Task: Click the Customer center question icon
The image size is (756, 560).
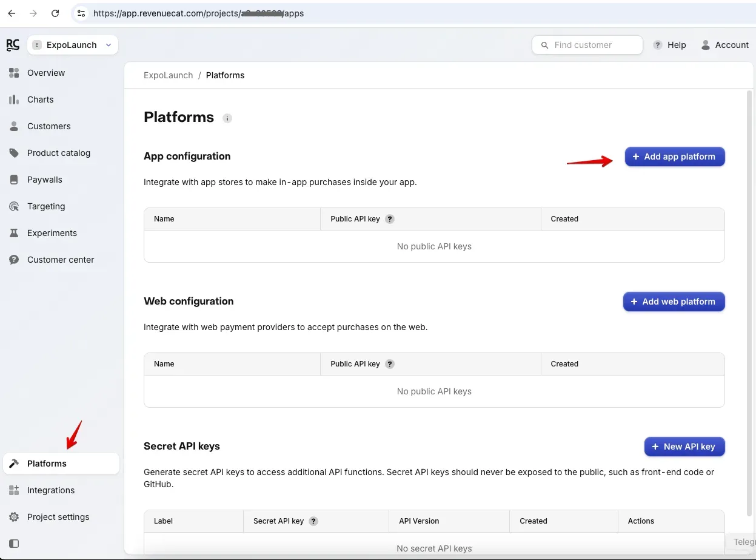Action: [14, 260]
